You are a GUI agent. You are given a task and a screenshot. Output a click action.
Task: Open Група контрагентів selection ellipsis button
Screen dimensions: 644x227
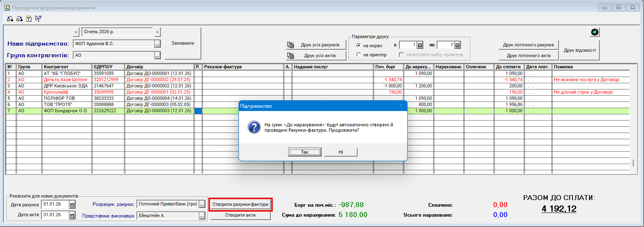pos(157,55)
